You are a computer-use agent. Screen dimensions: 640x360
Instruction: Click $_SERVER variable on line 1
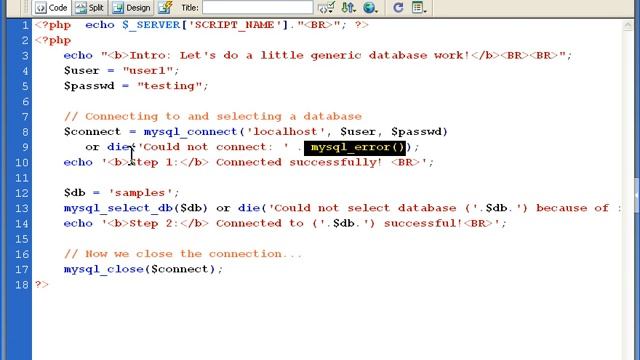pyautogui.click(x=151, y=25)
